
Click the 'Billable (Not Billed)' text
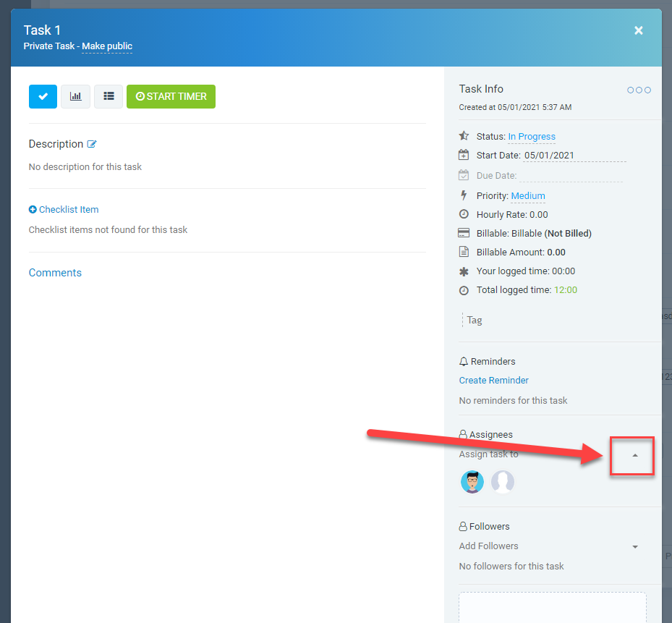(551, 233)
